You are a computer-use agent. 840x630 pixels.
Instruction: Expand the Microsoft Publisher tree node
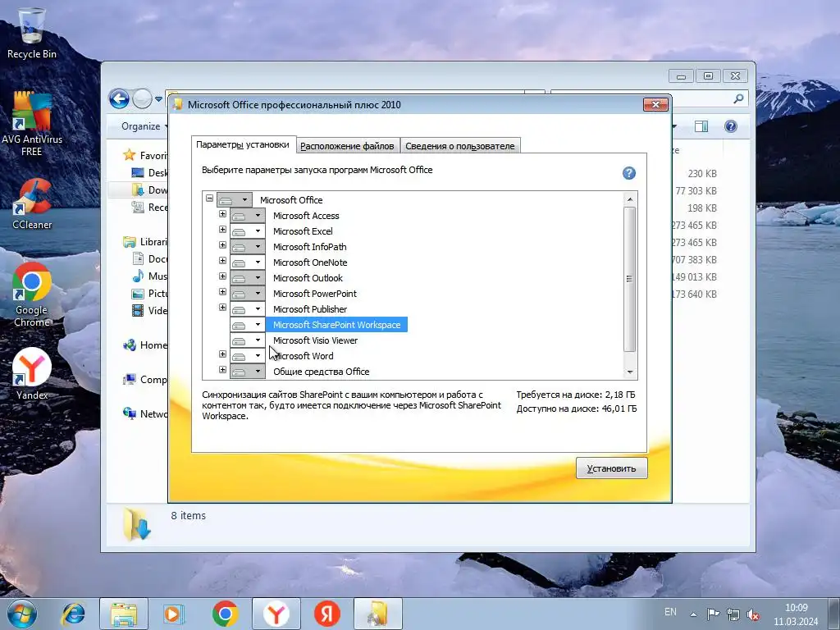coord(222,307)
